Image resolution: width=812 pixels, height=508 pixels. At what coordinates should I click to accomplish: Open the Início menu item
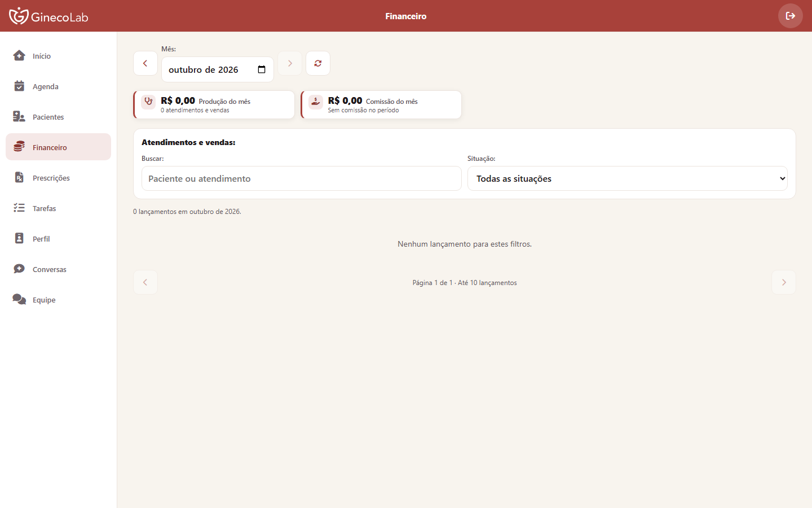[x=58, y=55]
